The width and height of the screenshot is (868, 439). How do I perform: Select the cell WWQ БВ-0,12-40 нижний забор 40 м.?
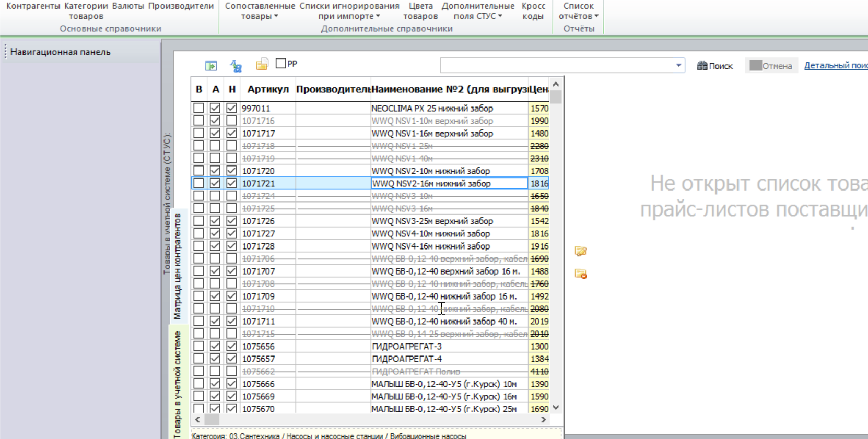coord(450,321)
